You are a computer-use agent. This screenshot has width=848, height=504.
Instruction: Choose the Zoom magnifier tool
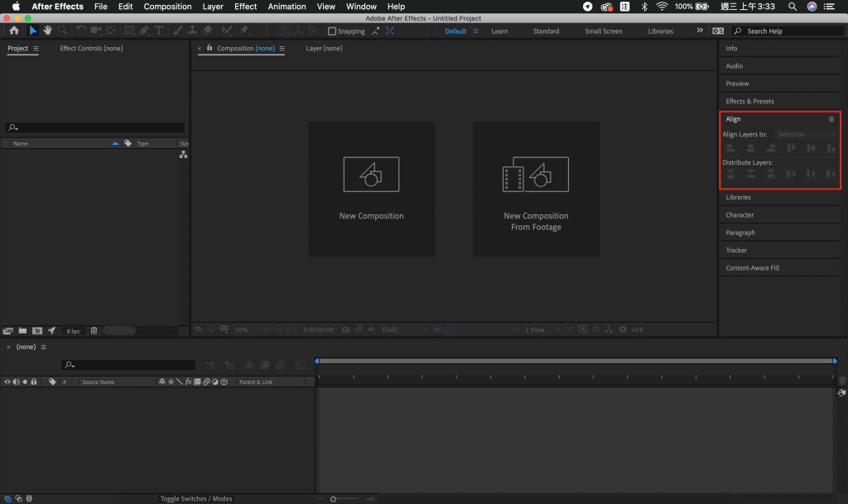click(x=61, y=31)
